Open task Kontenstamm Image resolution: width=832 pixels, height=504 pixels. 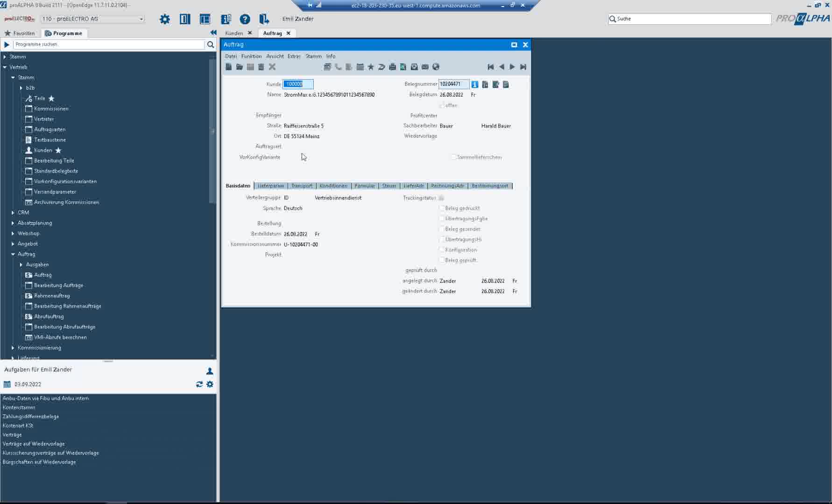tap(19, 407)
